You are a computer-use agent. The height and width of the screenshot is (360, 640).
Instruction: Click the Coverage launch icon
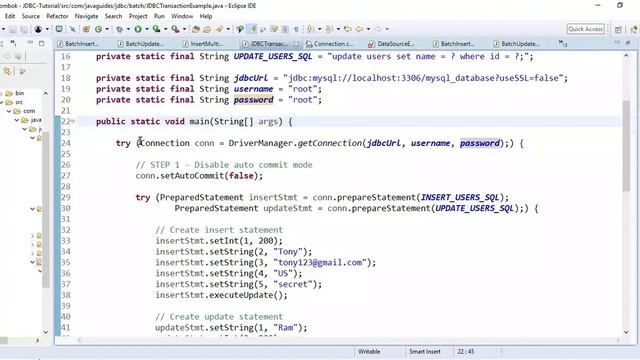[x=156, y=29]
